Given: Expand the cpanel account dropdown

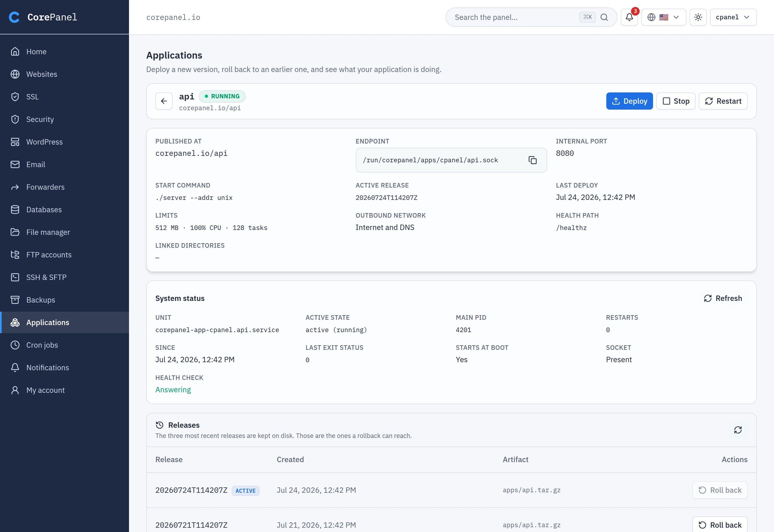Looking at the screenshot, I should click(733, 17).
